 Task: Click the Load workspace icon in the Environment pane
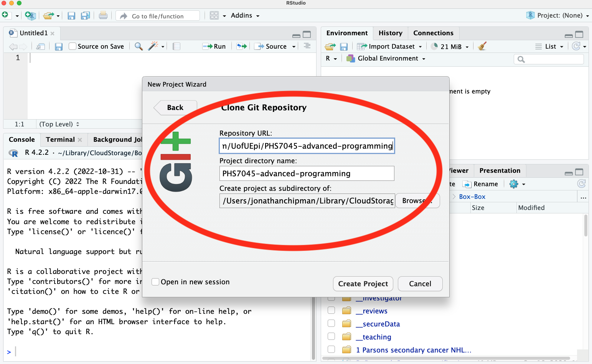(330, 46)
